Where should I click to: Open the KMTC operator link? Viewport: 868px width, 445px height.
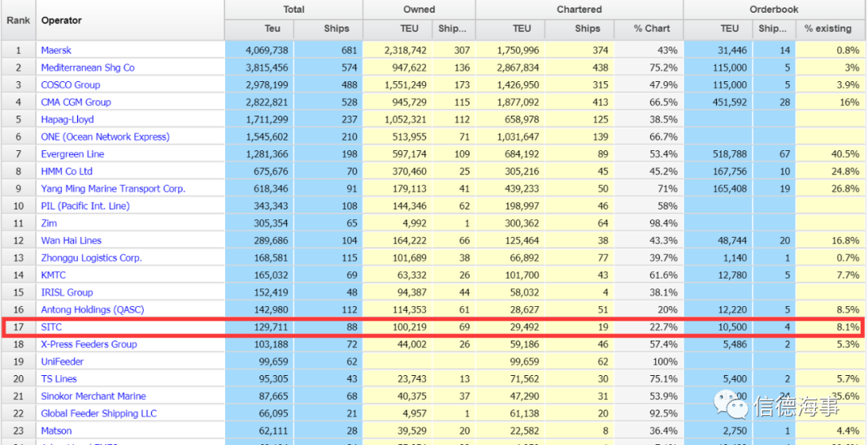(53, 275)
